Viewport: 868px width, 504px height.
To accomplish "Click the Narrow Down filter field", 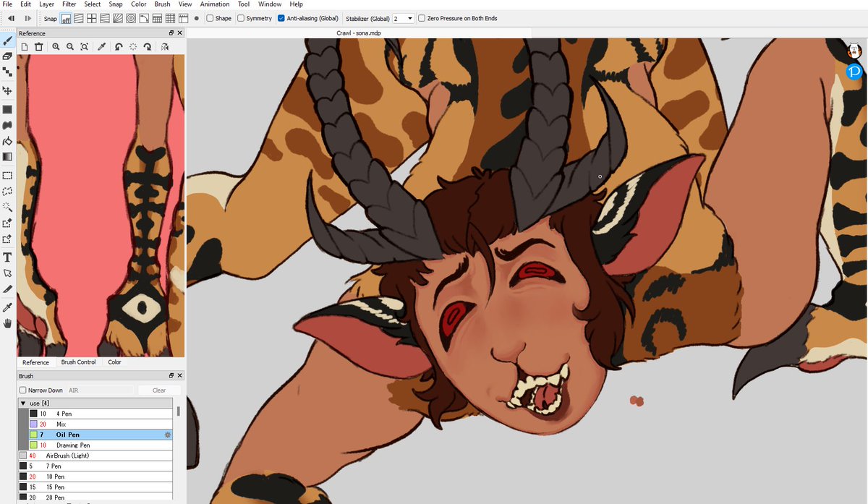I will tap(101, 390).
